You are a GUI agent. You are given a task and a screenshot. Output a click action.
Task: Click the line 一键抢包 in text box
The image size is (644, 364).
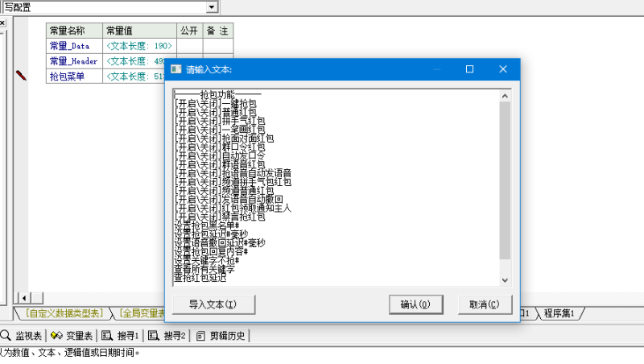215,104
